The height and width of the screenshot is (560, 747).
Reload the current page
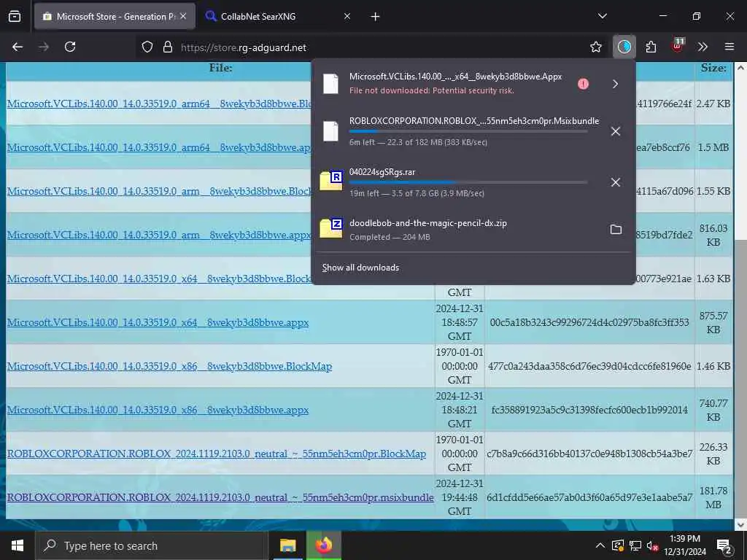pos(70,47)
